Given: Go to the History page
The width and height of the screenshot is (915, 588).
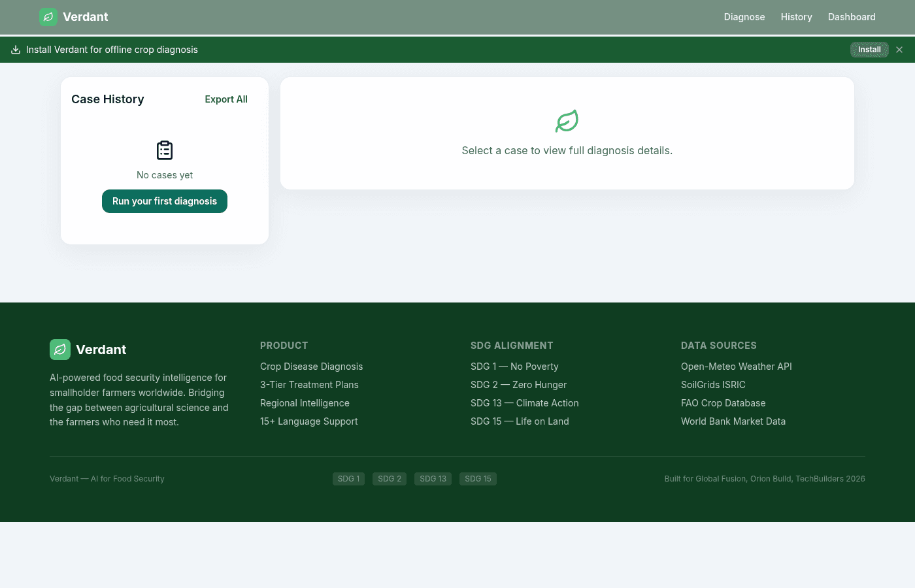Looking at the screenshot, I should pos(796,17).
